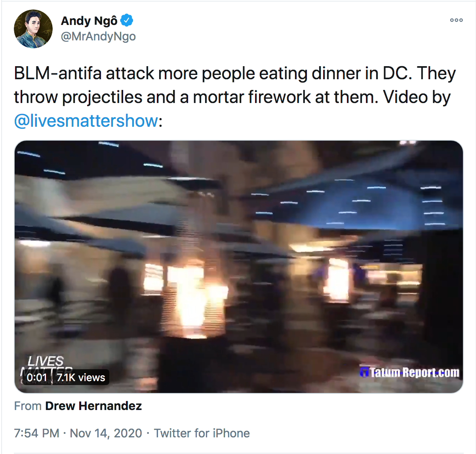The image size is (476, 454).
Task: Open the 7:54 PM timestamp link
Action: [x=37, y=433]
